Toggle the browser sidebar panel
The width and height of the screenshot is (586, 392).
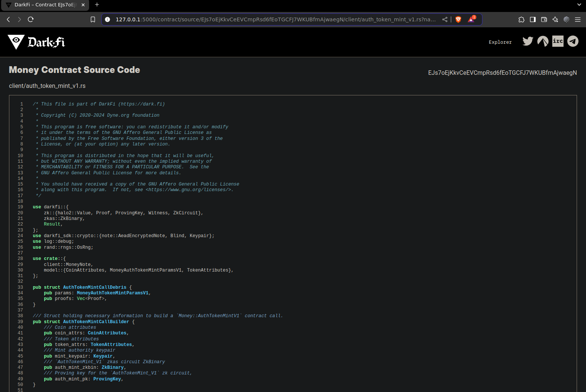(532, 19)
